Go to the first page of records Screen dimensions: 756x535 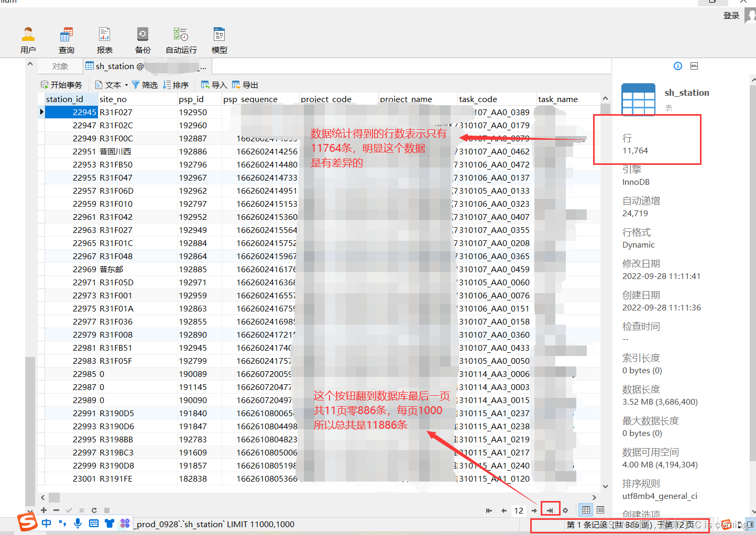[489, 510]
